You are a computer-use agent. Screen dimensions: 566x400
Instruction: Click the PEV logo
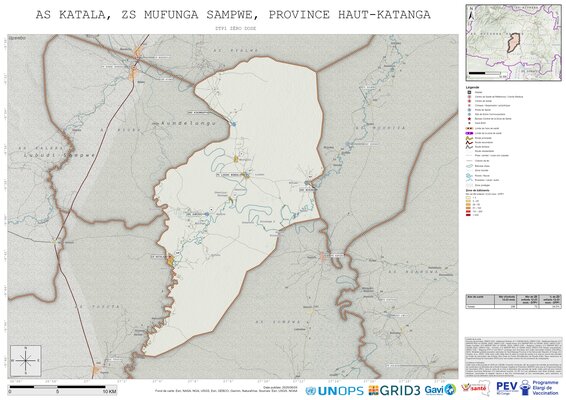508,387
